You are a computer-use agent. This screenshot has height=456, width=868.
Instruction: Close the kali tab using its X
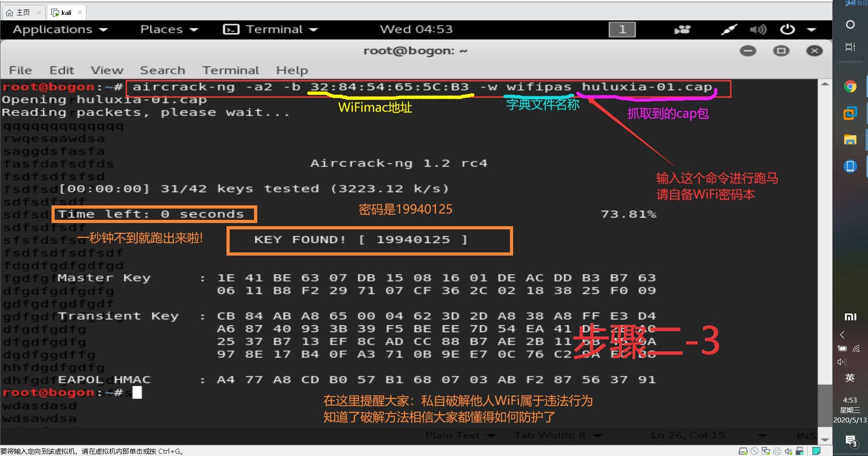pos(80,13)
